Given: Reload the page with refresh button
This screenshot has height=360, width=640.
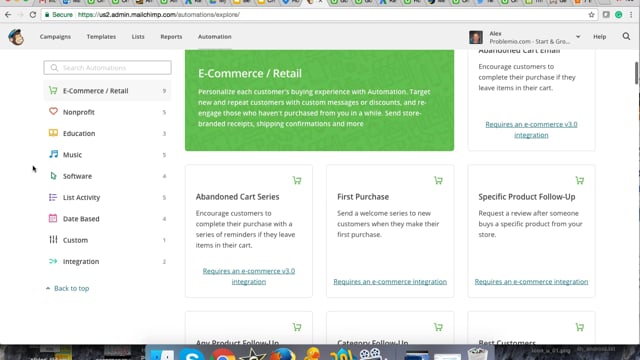Looking at the screenshot, I should (x=33, y=15).
